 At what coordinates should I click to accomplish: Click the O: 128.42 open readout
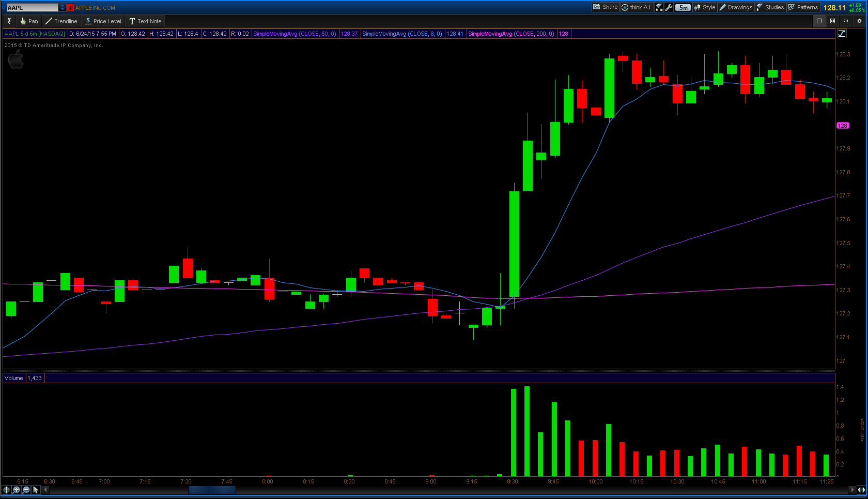[x=133, y=34]
